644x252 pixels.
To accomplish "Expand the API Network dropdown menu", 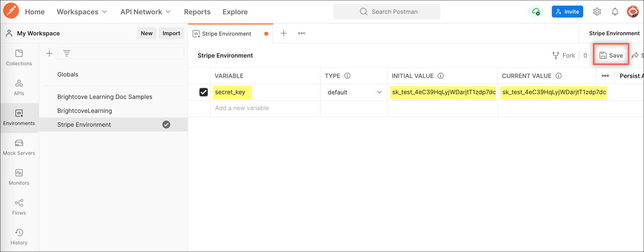I will click(145, 11).
